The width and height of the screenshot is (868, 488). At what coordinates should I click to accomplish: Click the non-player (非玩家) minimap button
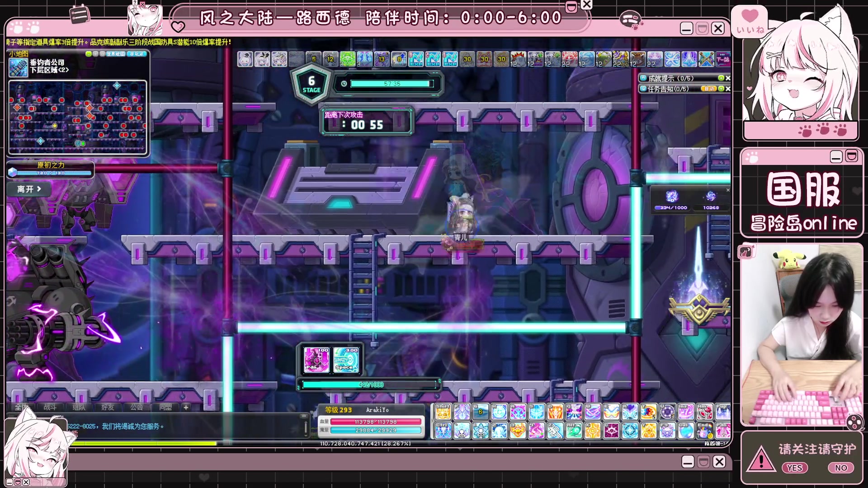click(137, 54)
